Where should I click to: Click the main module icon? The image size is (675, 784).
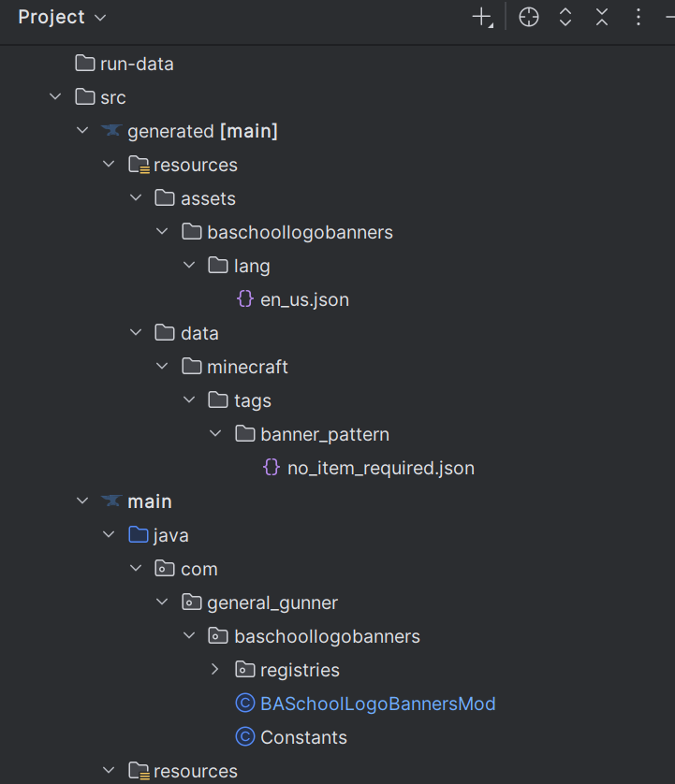pyautogui.click(x=111, y=501)
